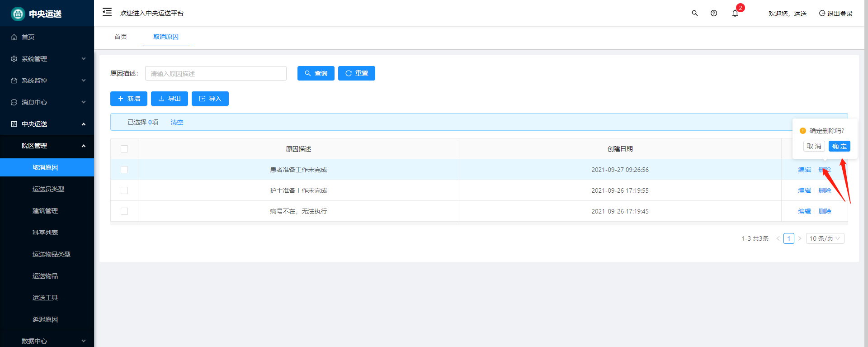Select the 首页 home item in sidebar
The image size is (868, 347).
tap(47, 37)
